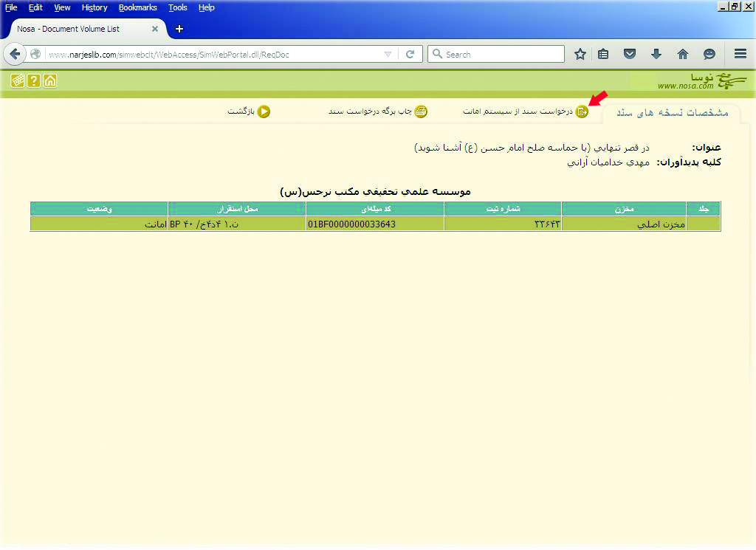
Task: Show bookmarks list icon
Action: 603,54
